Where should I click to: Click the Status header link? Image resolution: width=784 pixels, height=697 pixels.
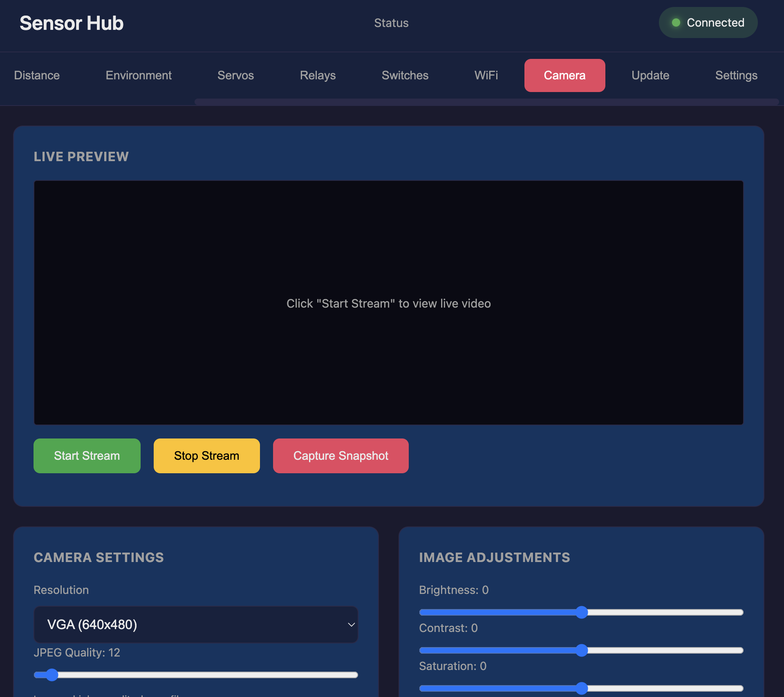coord(391,23)
